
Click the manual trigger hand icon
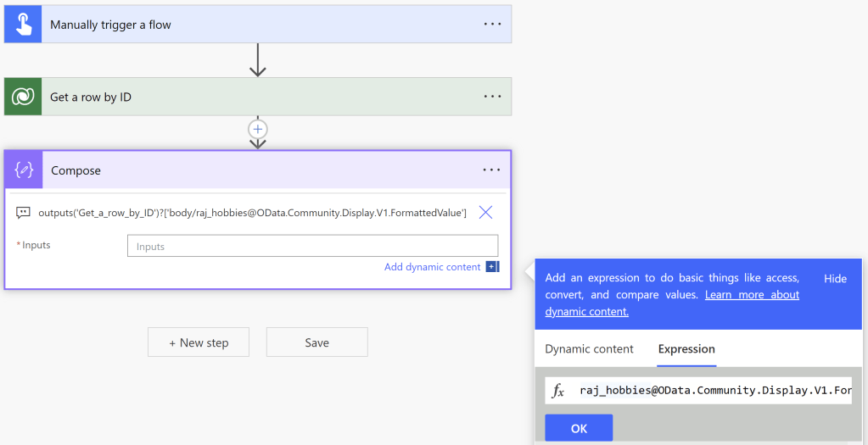click(x=23, y=25)
